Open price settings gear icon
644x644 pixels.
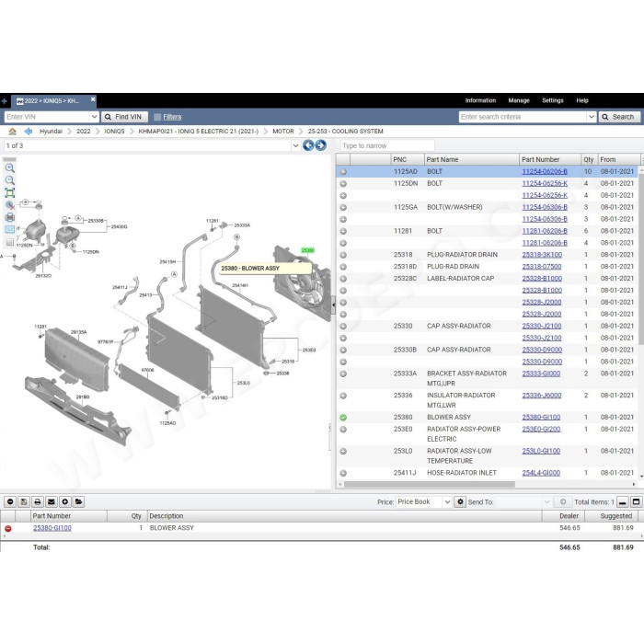click(460, 502)
